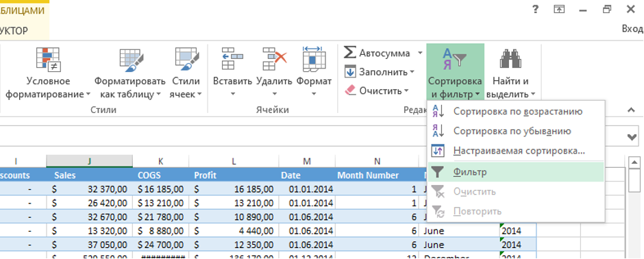Expand Стили ячеек dropdown arrow

pos(199,95)
